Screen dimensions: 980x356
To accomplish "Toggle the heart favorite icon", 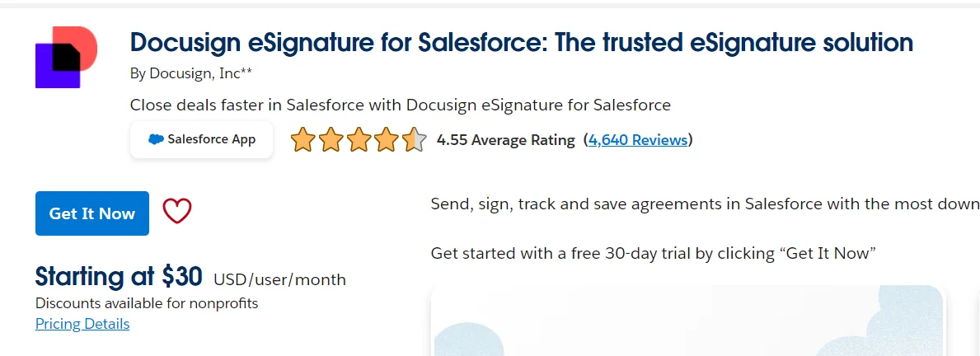I will pyautogui.click(x=177, y=212).
